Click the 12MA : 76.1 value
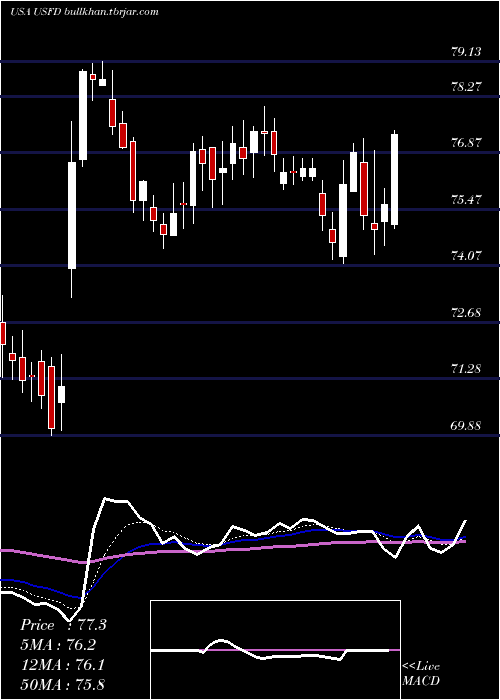Screen dimensions: 500x700 pyautogui.click(x=62, y=665)
